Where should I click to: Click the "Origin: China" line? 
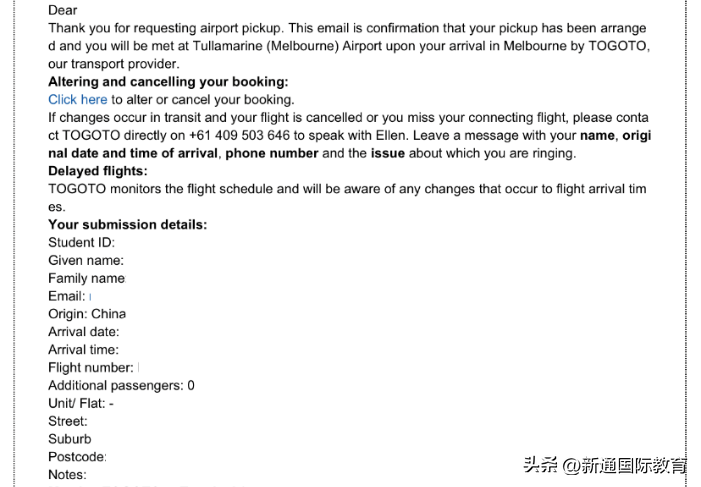(x=87, y=314)
